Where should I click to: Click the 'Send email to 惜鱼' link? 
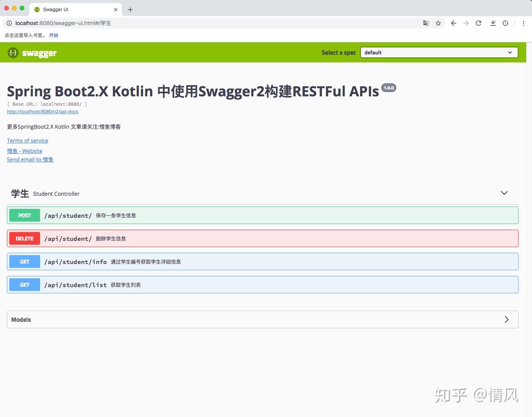click(x=30, y=160)
